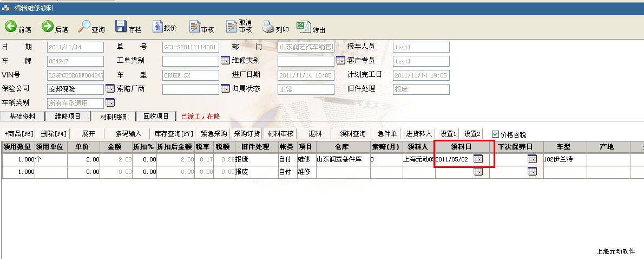Save the record with 存档 icon
This screenshot has width=644, height=259.
click(x=121, y=27)
